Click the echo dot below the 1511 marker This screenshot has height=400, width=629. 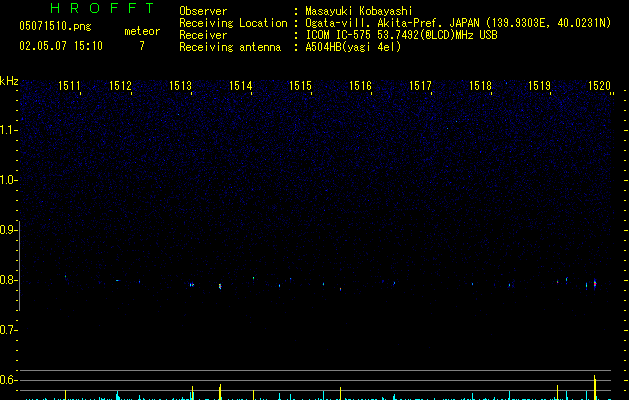[65, 276]
